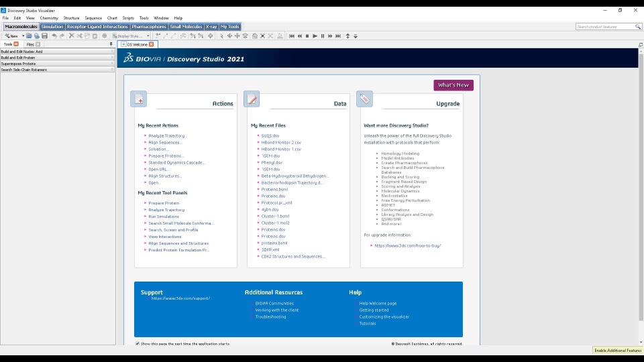The image size is (644, 362).
Task: Open the Chemistry menu
Action: (x=49, y=18)
